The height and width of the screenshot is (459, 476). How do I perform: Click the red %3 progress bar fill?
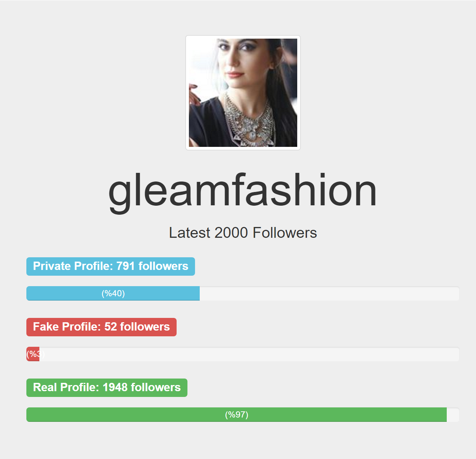33,354
